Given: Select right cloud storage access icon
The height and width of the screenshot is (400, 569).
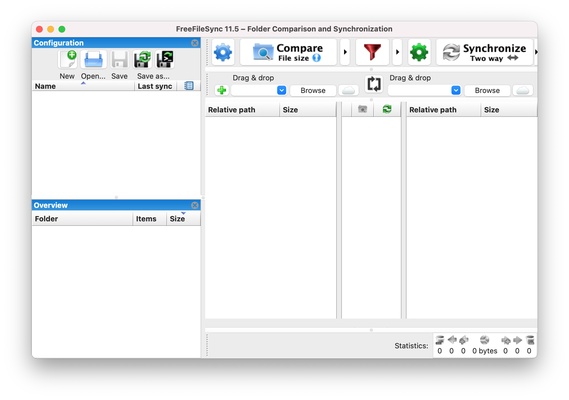Looking at the screenshot, I should [x=523, y=90].
